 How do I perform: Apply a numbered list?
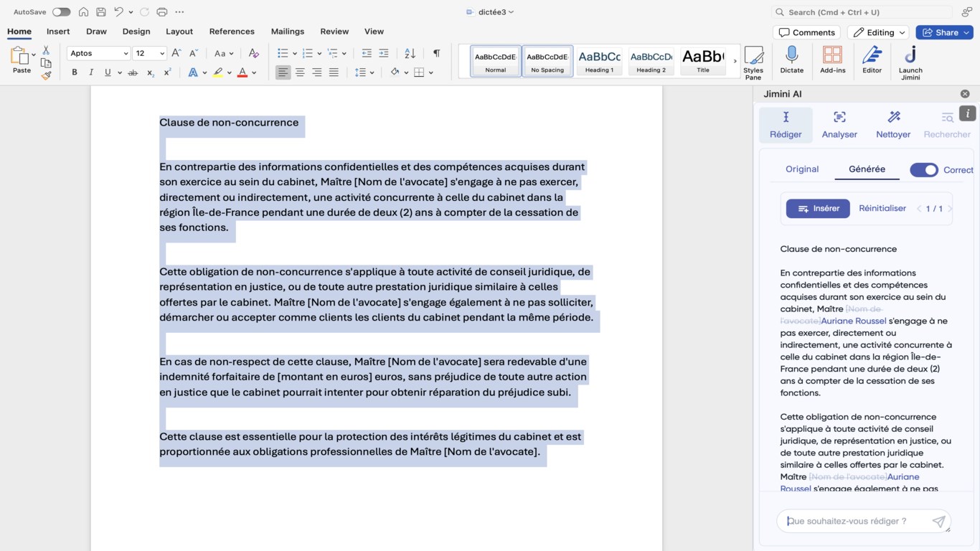tap(308, 53)
